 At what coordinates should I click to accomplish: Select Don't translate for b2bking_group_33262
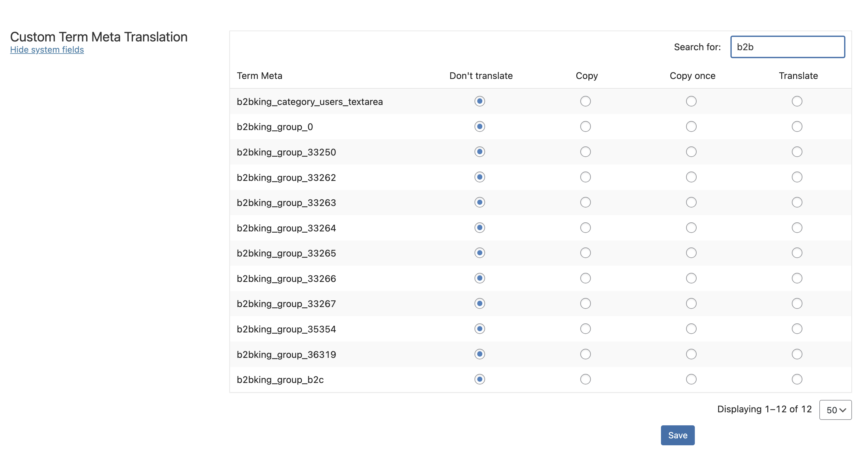(480, 177)
